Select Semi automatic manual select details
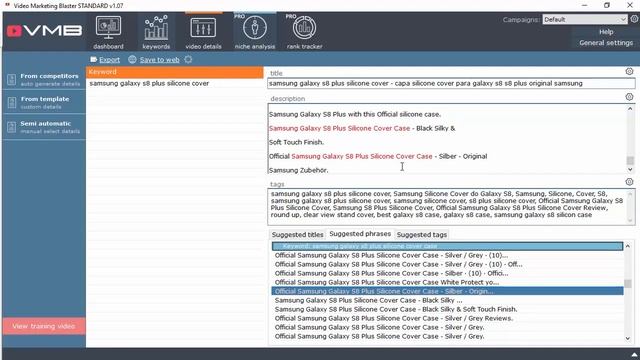 [x=44, y=127]
